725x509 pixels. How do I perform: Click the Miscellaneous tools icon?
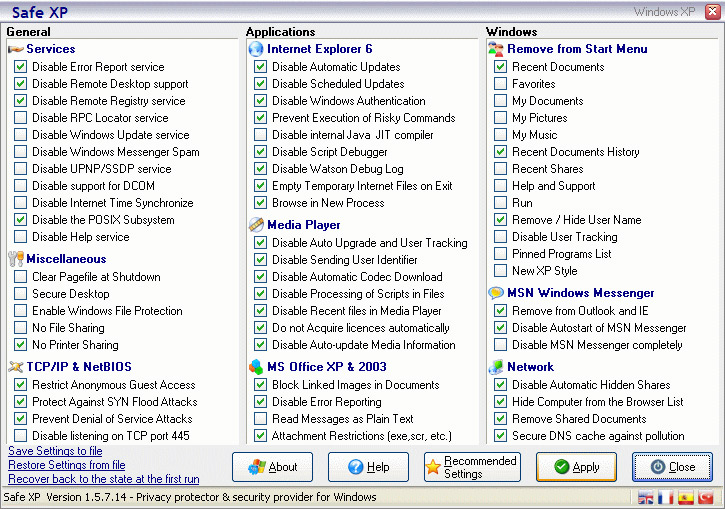(x=16, y=259)
